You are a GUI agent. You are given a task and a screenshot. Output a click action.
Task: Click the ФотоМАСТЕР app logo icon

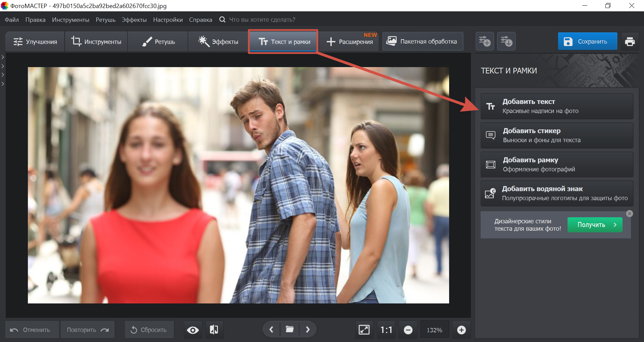(x=5, y=6)
